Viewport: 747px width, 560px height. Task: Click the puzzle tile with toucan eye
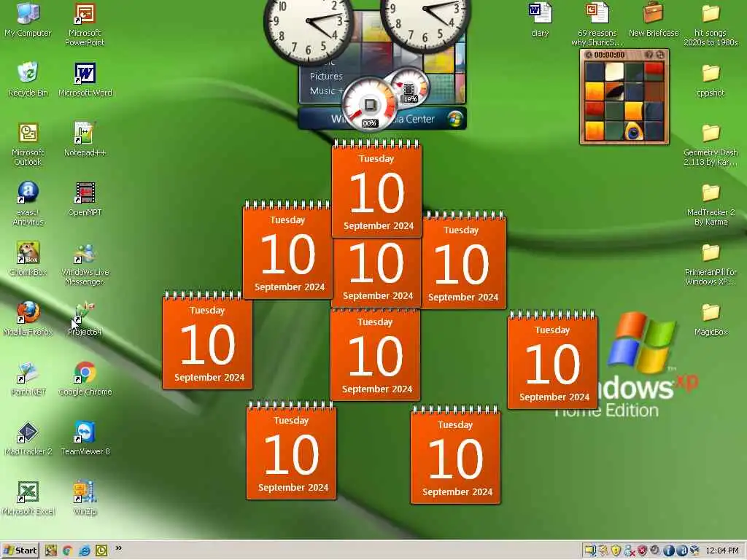click(634, 131)
